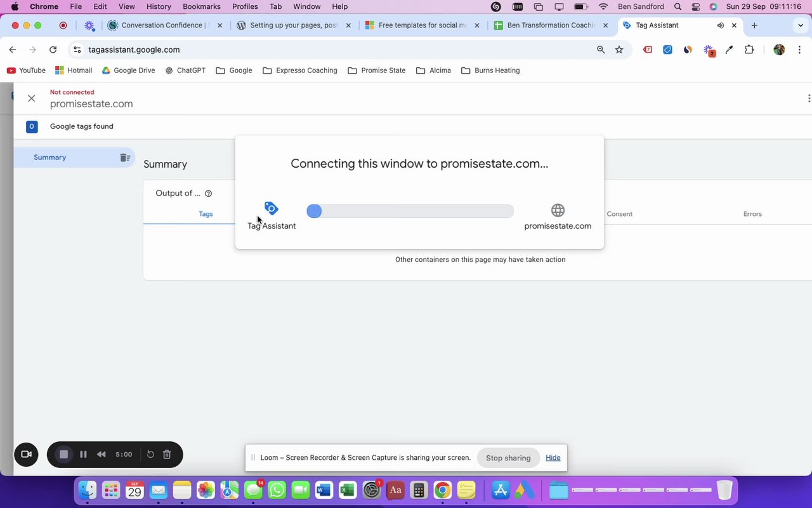Stop the Loom recording

(63, 454)
